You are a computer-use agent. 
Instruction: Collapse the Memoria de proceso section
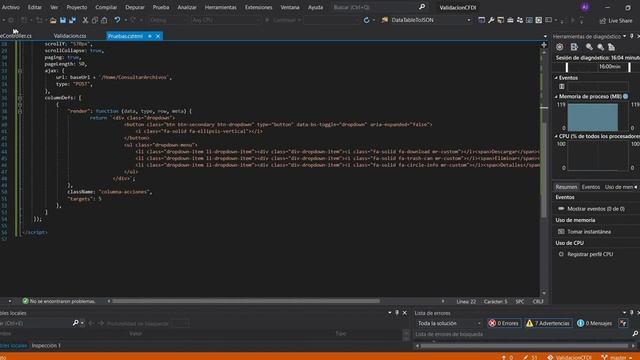point(556,97)
